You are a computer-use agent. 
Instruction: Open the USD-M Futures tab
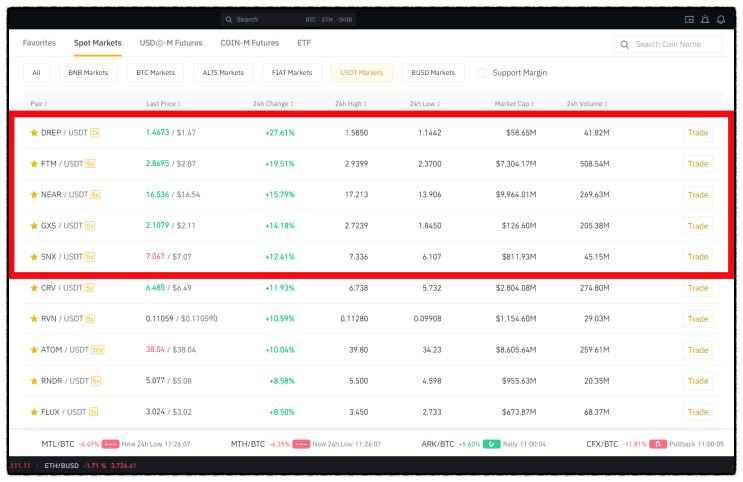171,43
